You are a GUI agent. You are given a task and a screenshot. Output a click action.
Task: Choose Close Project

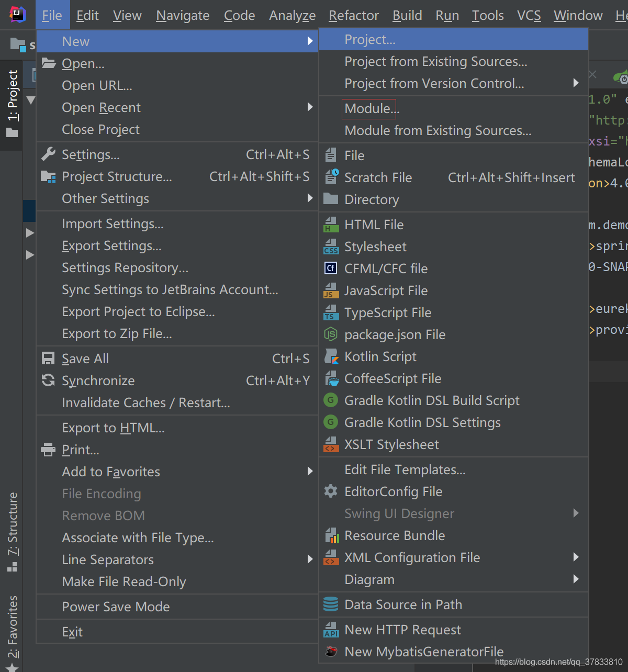coord(177,129)
